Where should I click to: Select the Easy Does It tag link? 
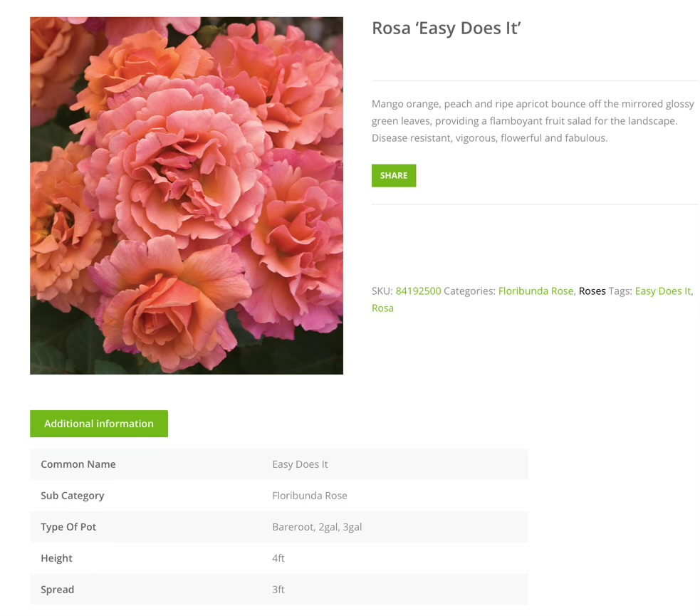pos(662,291)
